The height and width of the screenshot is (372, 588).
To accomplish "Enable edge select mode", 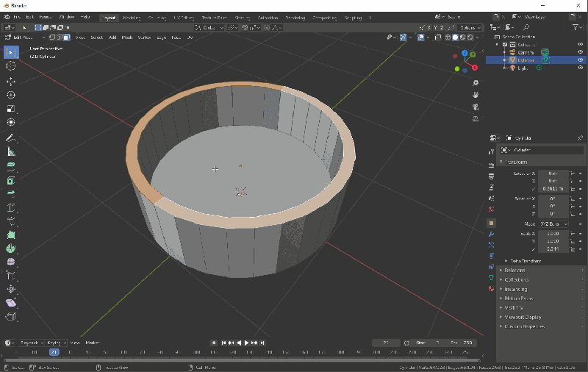I will click(x=60, y=37).
